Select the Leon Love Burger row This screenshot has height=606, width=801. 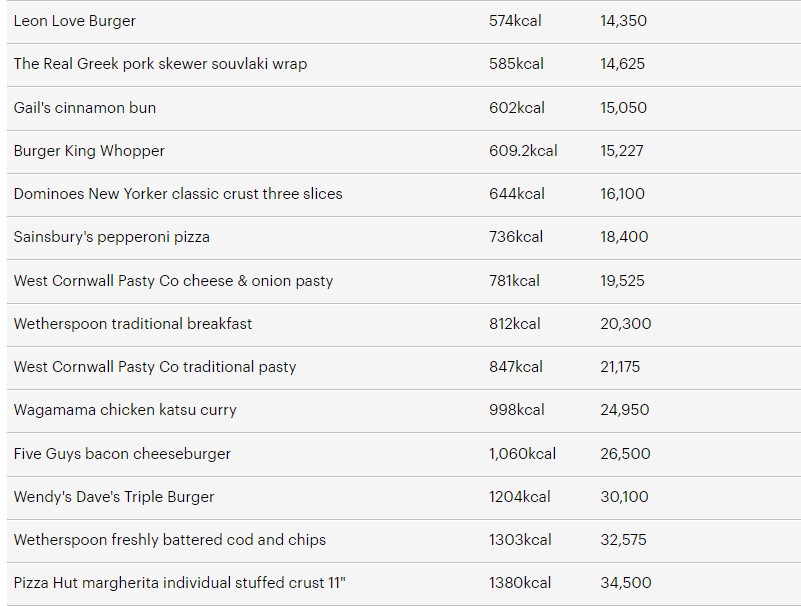point(404,21)
